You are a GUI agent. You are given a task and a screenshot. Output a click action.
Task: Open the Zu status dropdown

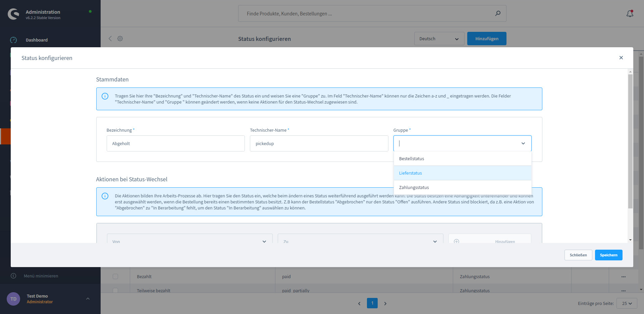coord(360,239)
